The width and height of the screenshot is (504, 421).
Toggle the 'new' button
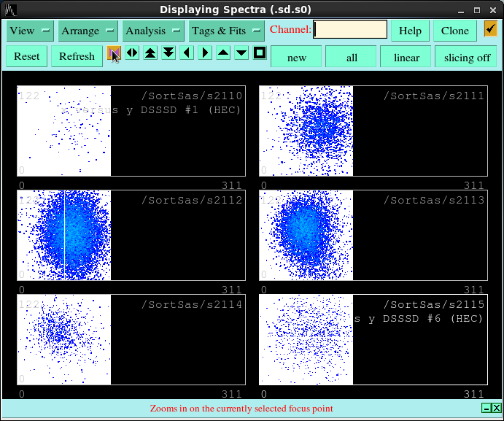tap(296, 57)
